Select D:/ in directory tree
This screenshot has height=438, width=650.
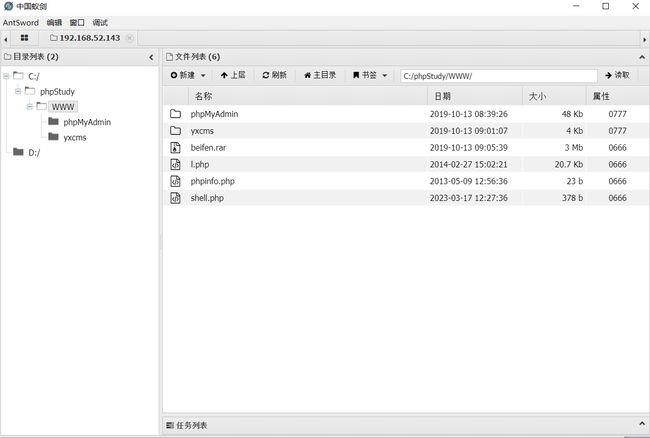[34, 153]
